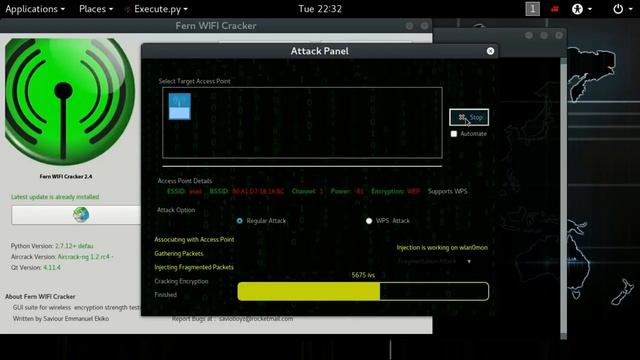Open the Execute.py app menu
This screenshot has height=360, width=640.
157,9
